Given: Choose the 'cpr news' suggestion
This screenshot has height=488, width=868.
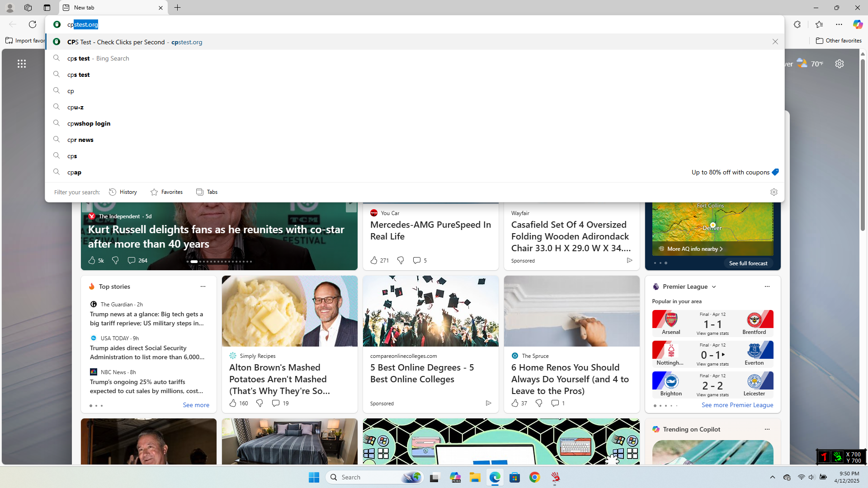Looking at the screenshot, I should point(415,140).
